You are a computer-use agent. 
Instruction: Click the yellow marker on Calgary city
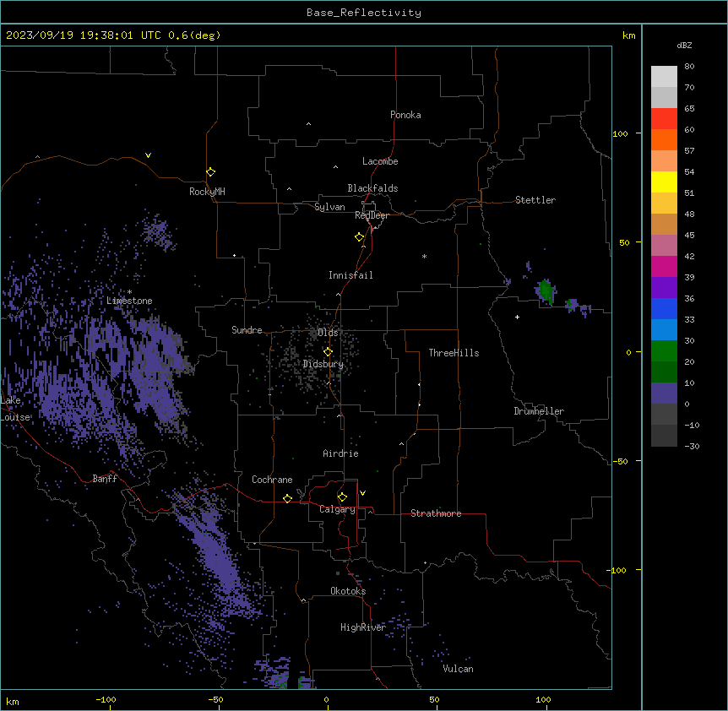342,497
